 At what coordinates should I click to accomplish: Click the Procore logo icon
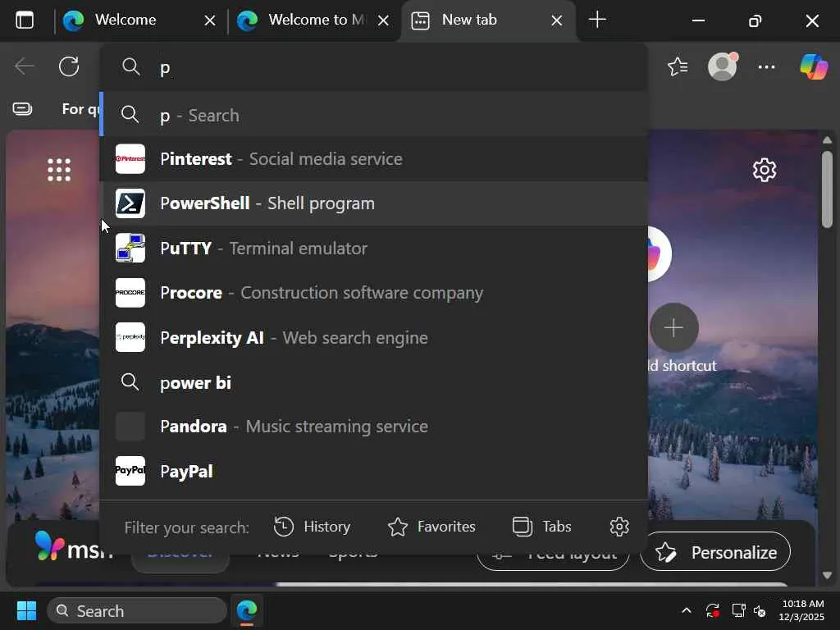130,293
